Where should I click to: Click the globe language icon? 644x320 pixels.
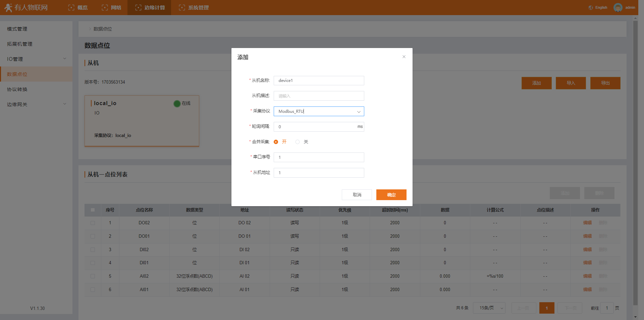tap(591, 7)
